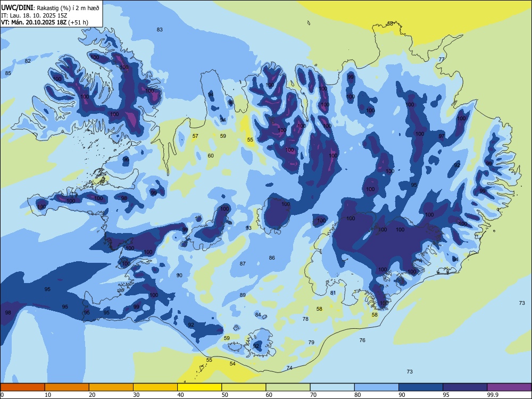Image resolution: width=532 pixels, height=399 pixels.
Task: Select the '10' legend tick label
Action: (48, 395)
